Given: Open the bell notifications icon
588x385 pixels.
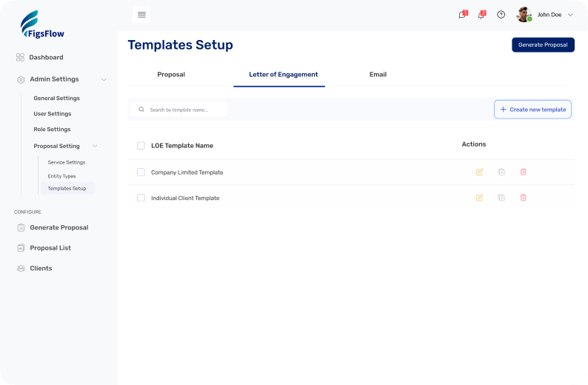Looking at the screenshot, I should [x=481, y=15].
